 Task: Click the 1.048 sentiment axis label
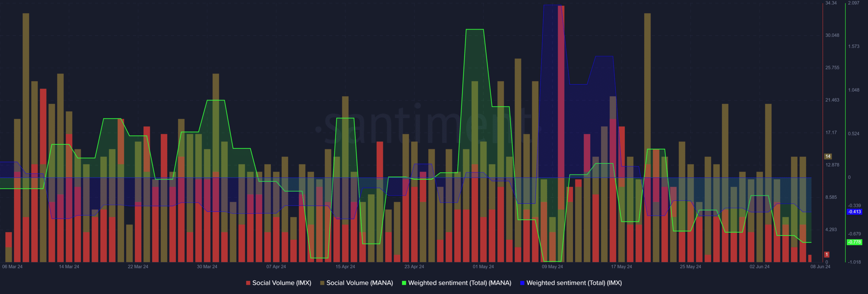point(854,90)
